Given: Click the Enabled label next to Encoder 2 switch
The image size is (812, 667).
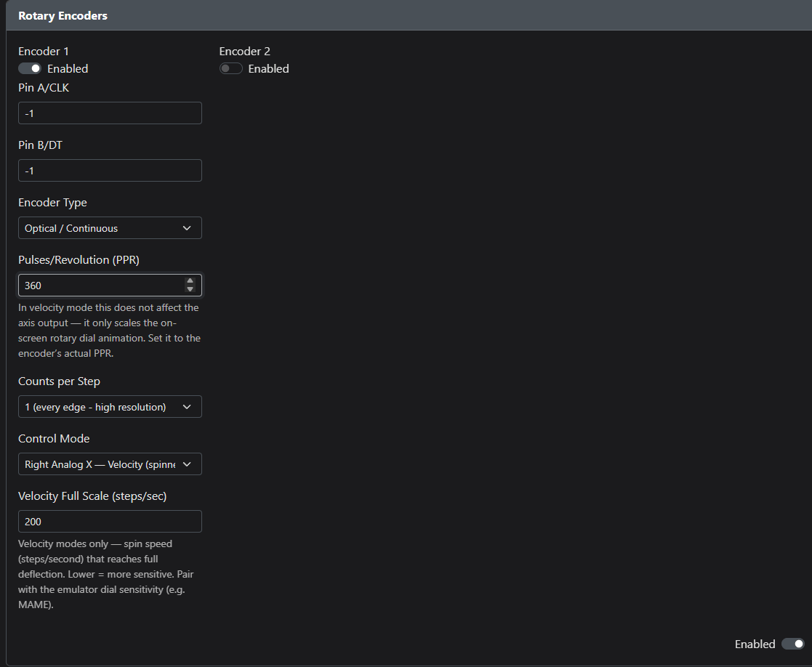Looking at the screenshot, I should point(269,68).
